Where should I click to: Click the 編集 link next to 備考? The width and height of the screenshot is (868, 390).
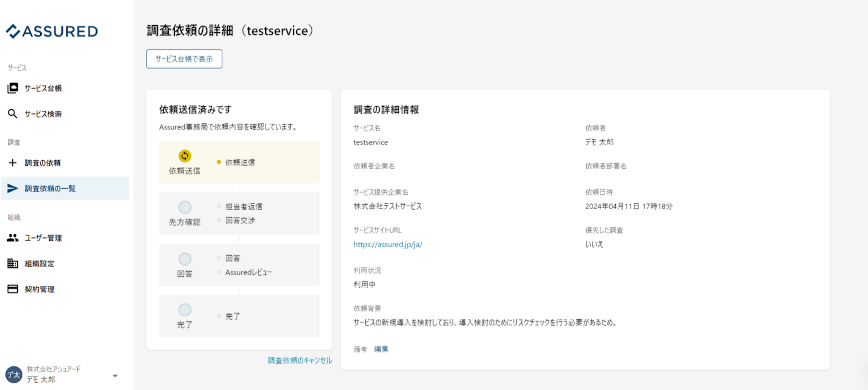click(381, 349)
